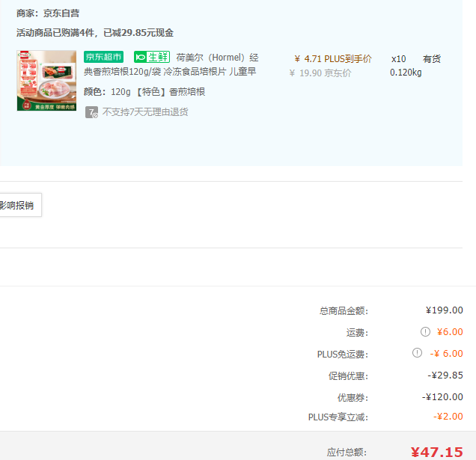Viewport: 476px width, 460px height.
Task: Click the ¥19.90 京东价 price
Action: coord(320,73)
